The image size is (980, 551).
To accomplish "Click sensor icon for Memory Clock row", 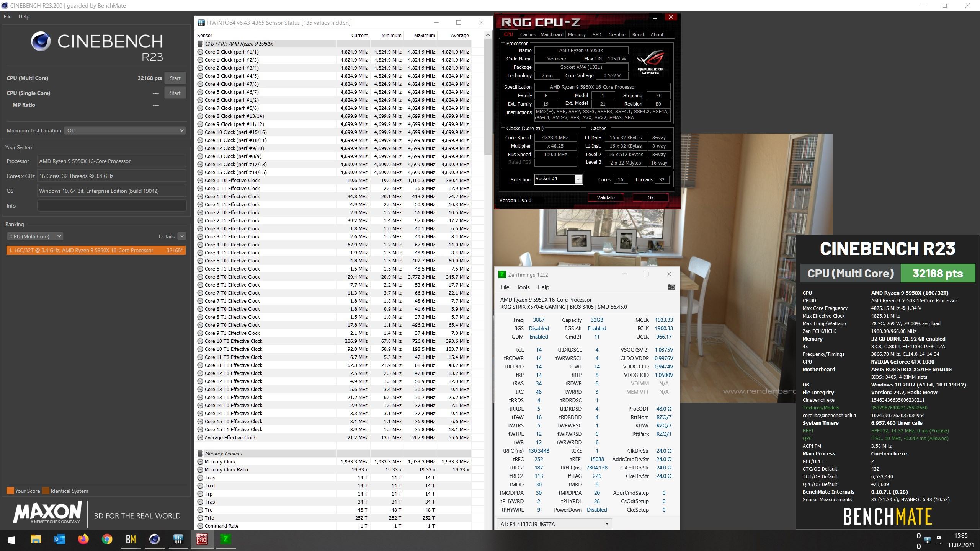I will pos(200,461).
